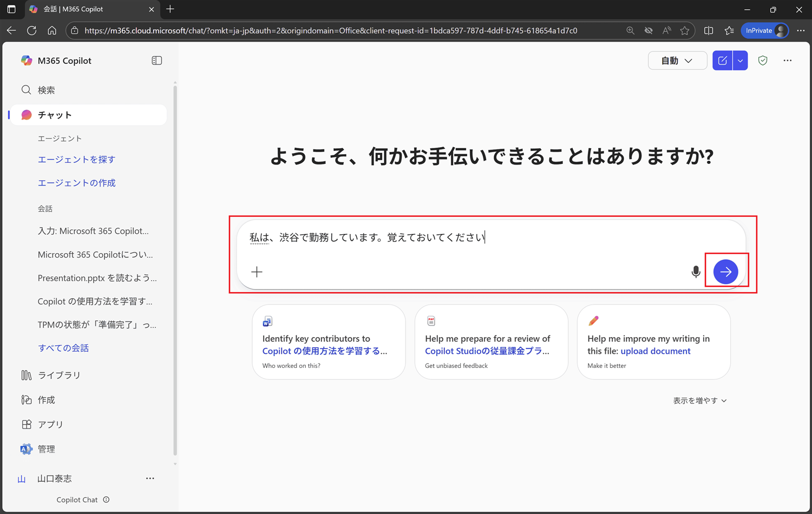Click the address bar URL
The width and height of the screenshot is (812, 514).
tap(331, 31)
